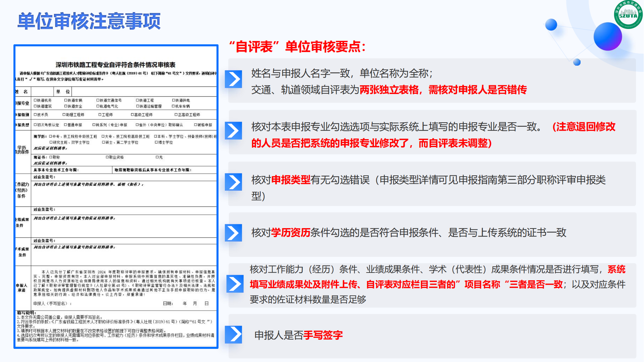Click the red heading “自评表”单位审核要点
Image resolution: width=644 pixels, height=362 pixels.
click(x=298, y=47)
